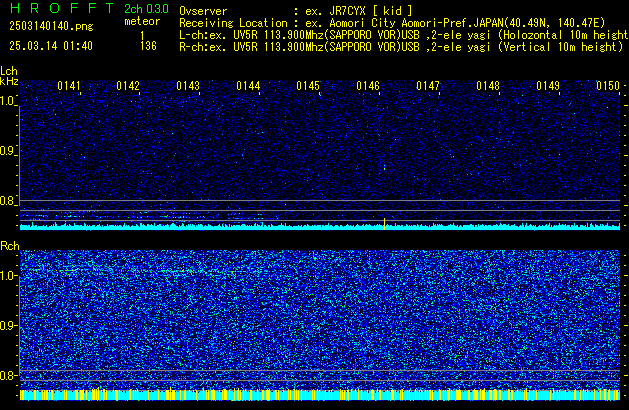Click the Rch cyan-yellow signal level bar
Viewport: 629px width, 410px height.
(x=320, y=395)
